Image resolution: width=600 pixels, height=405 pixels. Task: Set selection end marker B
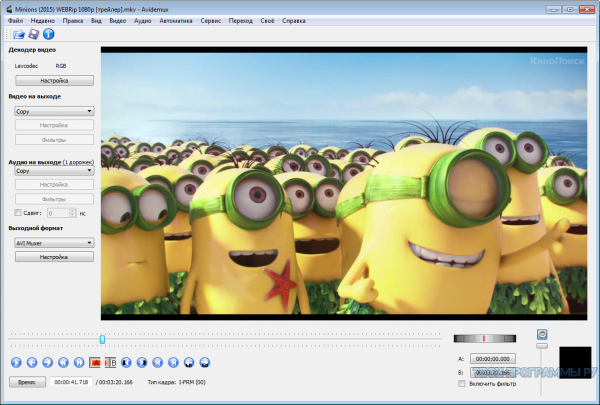[110, 362]
